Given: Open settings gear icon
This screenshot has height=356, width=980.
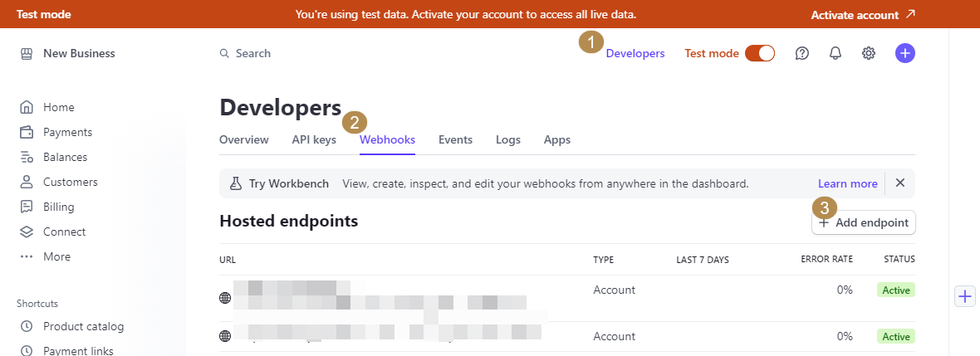Looking at the screenshot, I should click(869, 53).
